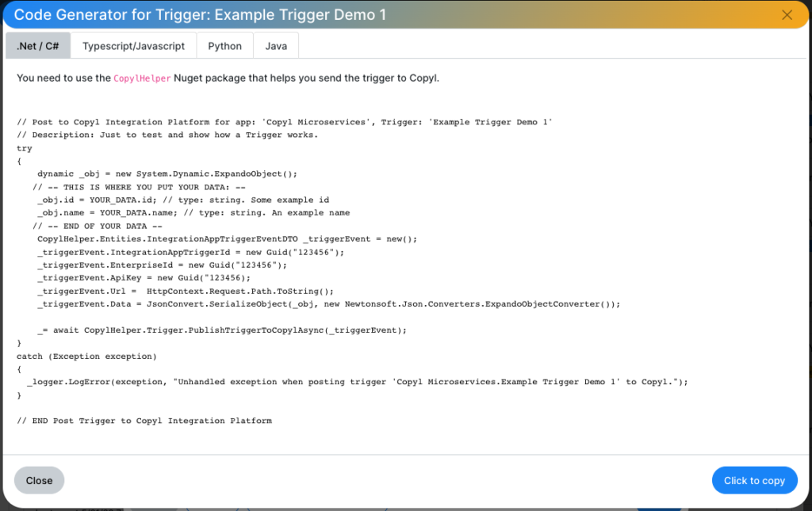The height and width of the screenshot is (511, 812).
Task: Click the 'END OF YOUR DATA' comment
Action: pyautogui.click(x=98, y=226)
